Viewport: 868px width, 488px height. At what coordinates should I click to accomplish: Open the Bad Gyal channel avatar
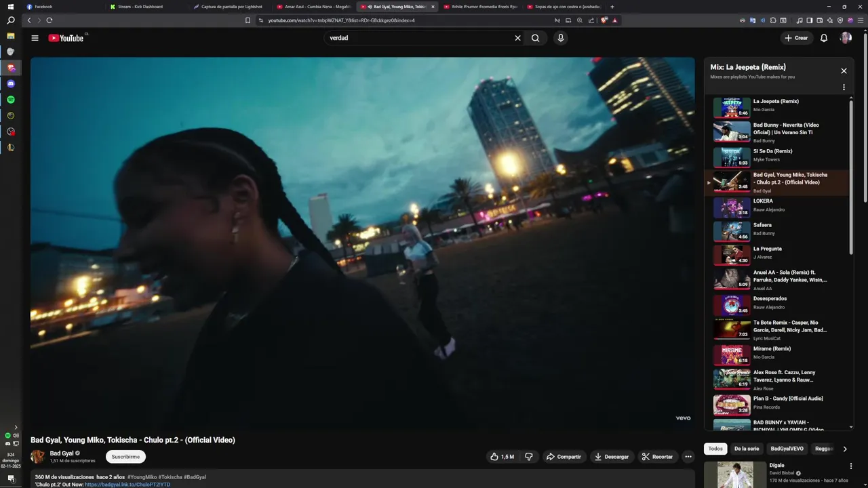(x=38, y=457)
